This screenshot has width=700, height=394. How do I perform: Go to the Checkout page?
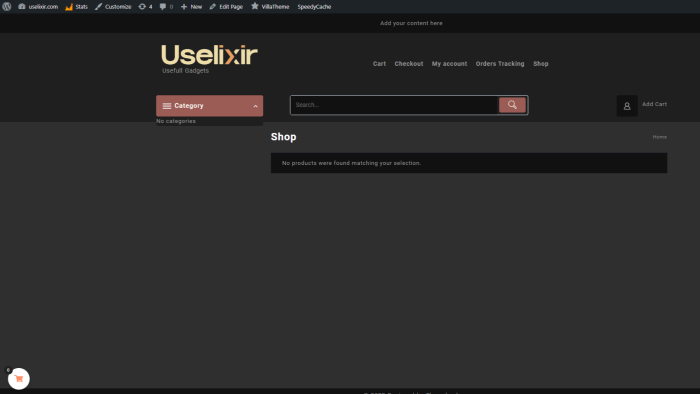click(409, 64)
